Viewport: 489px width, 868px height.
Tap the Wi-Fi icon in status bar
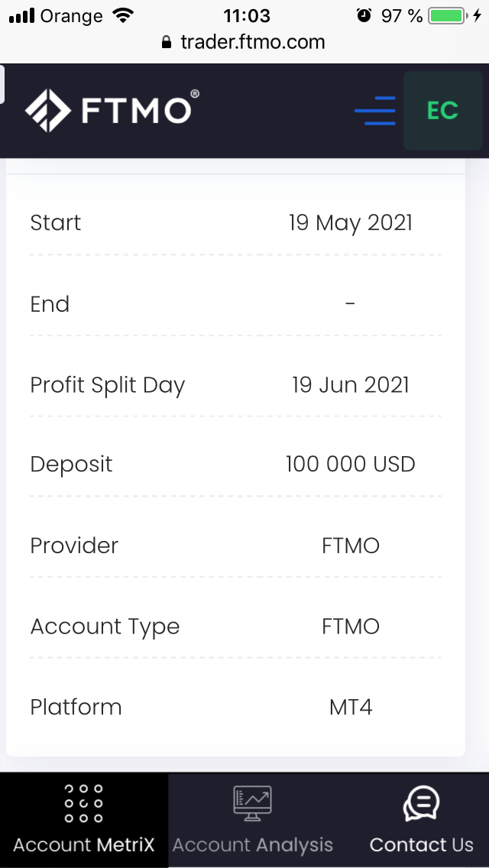click(122, 15)
